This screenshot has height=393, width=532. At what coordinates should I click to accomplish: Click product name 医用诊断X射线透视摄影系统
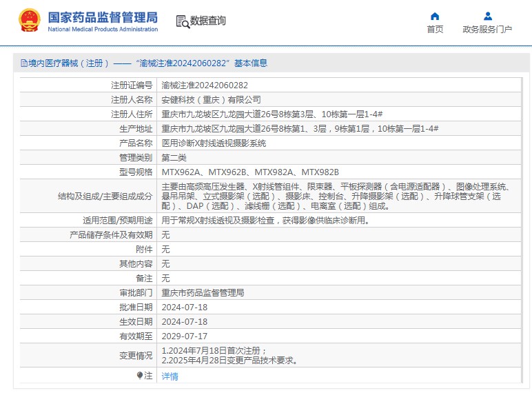[x=214, y=143]
